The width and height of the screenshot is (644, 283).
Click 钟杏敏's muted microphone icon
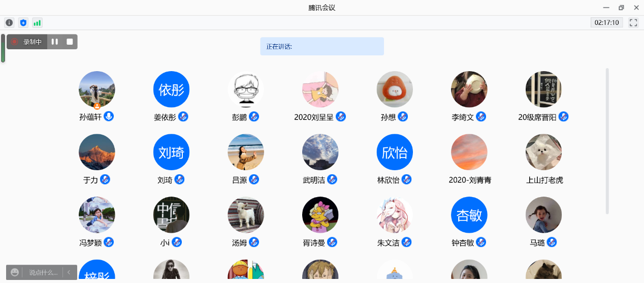[481, 242]
